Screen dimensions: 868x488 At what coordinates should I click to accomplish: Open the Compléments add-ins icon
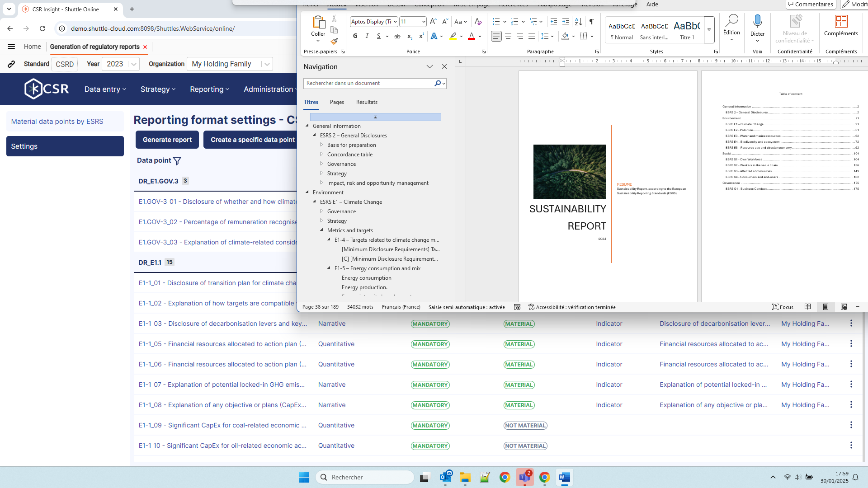pos(841,21)
